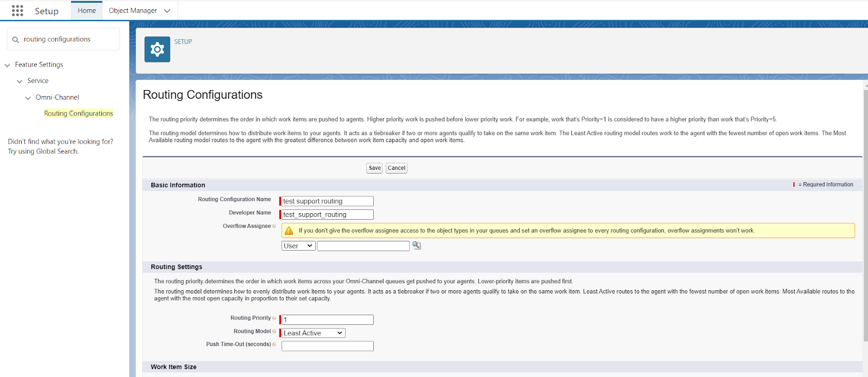Click the Routing Configurations page heading
The width and height of the screenshot is (868, 377).
point(202,95)
